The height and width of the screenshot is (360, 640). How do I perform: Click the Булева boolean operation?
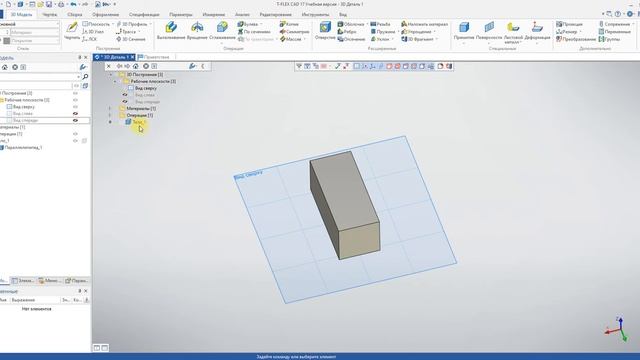point(248,24)
